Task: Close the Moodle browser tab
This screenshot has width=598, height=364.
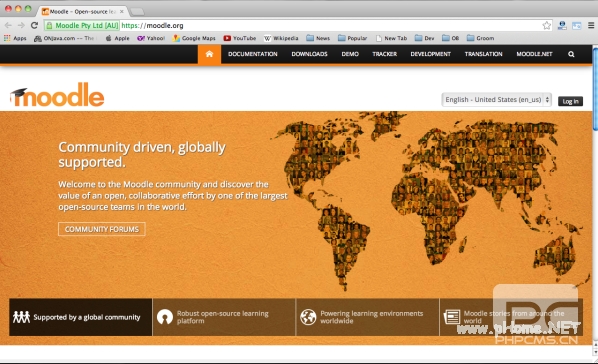Action: click(122, 11)
